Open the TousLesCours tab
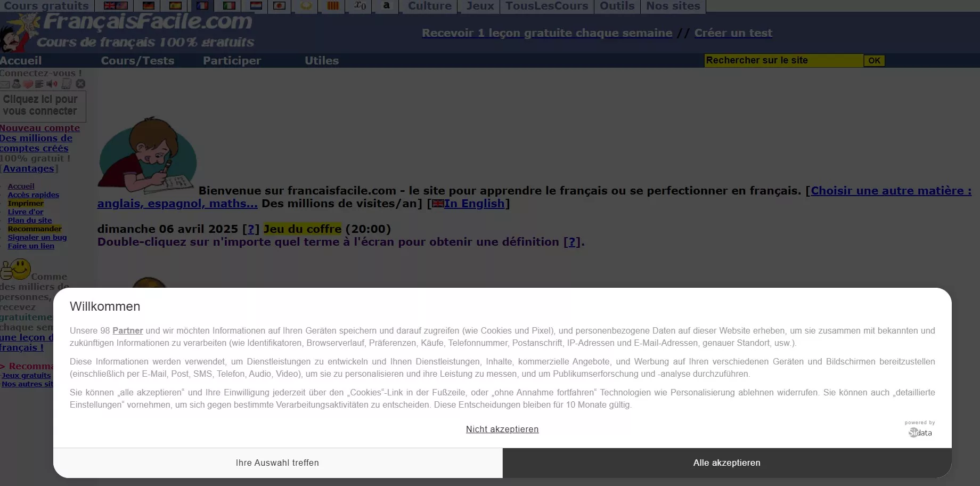Screen dimensions: 980x486 tap(546, 6)
